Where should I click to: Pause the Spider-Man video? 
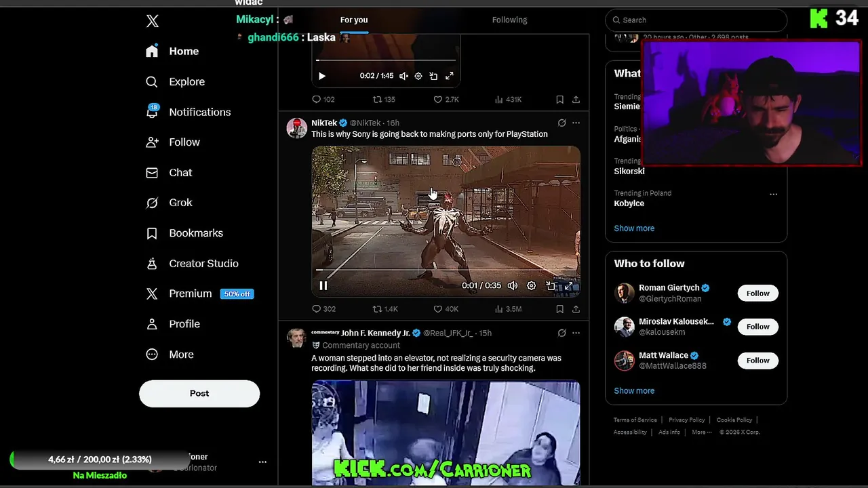323,285
